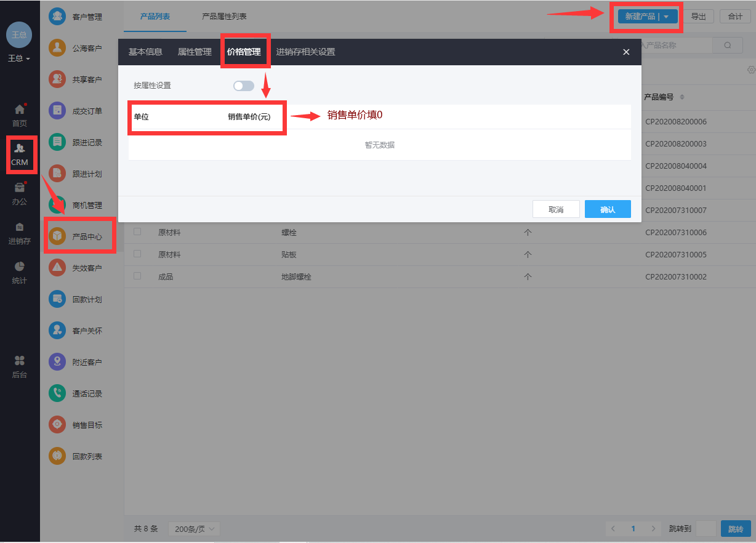Click the 王总 user avatar
This screenshot has width=756, height=543.
click(x=19, y=34)
